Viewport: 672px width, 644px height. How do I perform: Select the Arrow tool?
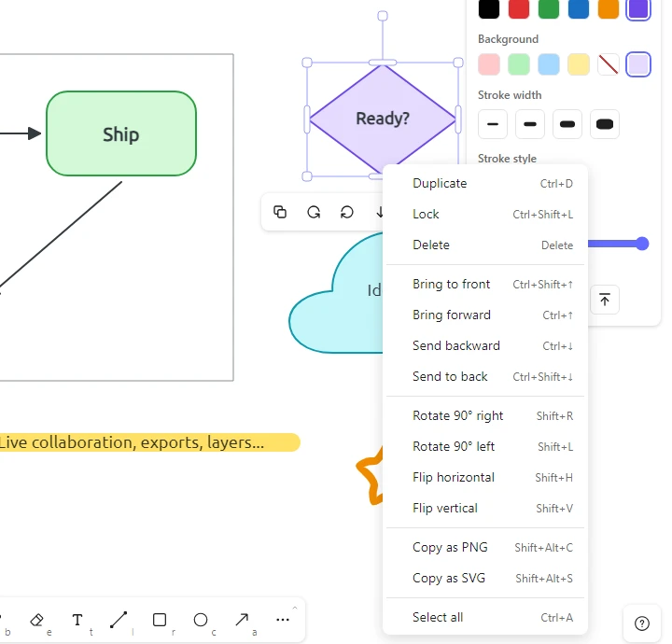point(242,620)
